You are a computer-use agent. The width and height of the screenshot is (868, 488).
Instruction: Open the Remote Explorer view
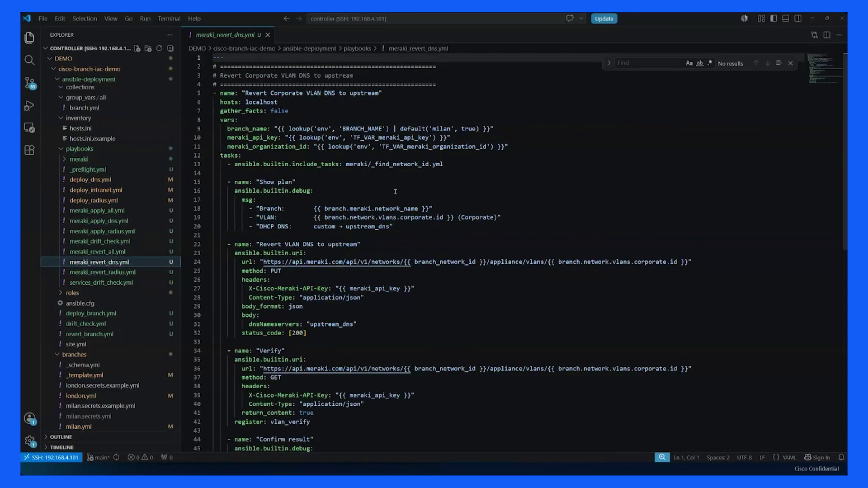[29, 128]
